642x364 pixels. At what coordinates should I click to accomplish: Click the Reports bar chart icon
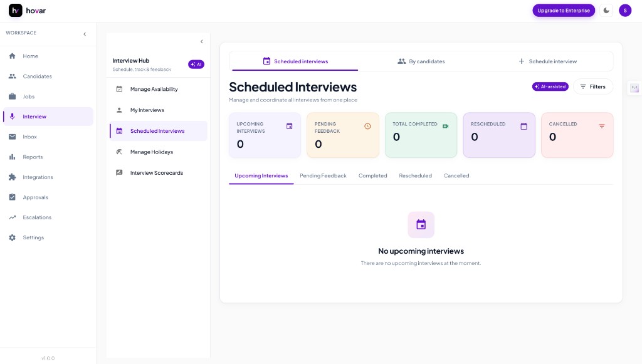tap(13, 157)
